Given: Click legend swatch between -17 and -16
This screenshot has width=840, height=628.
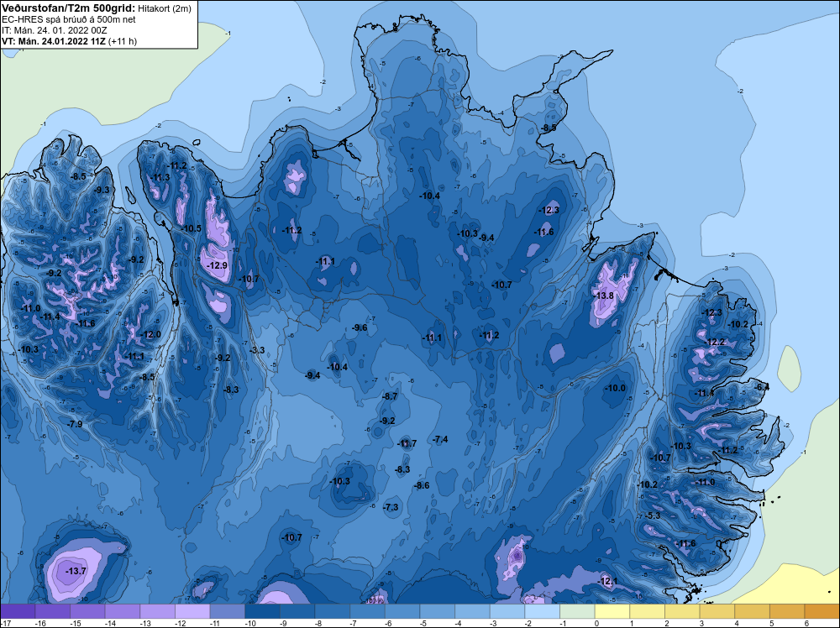Looking at the screenshot, I should [x=18, y=611].
